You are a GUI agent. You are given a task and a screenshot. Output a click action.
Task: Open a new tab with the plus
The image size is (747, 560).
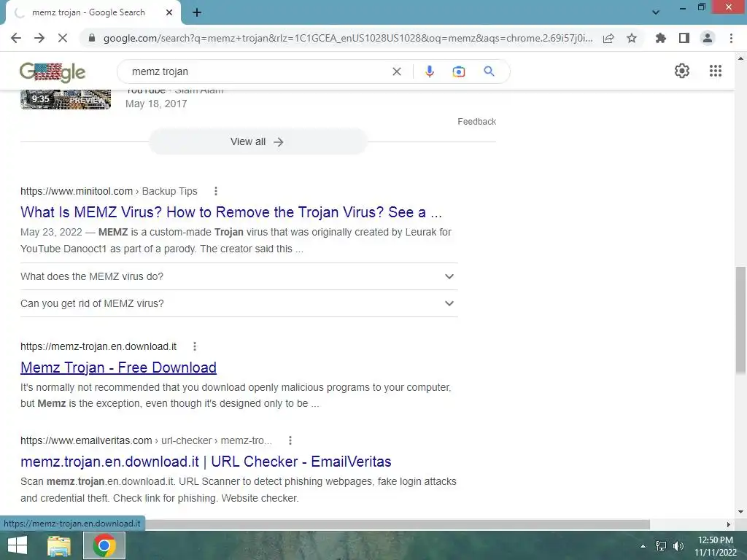[x=197, y=13]
